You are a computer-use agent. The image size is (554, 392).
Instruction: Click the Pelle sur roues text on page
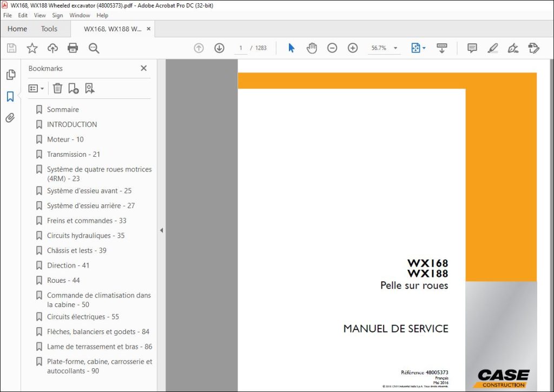pyautogui.click(x=414, y=285)
